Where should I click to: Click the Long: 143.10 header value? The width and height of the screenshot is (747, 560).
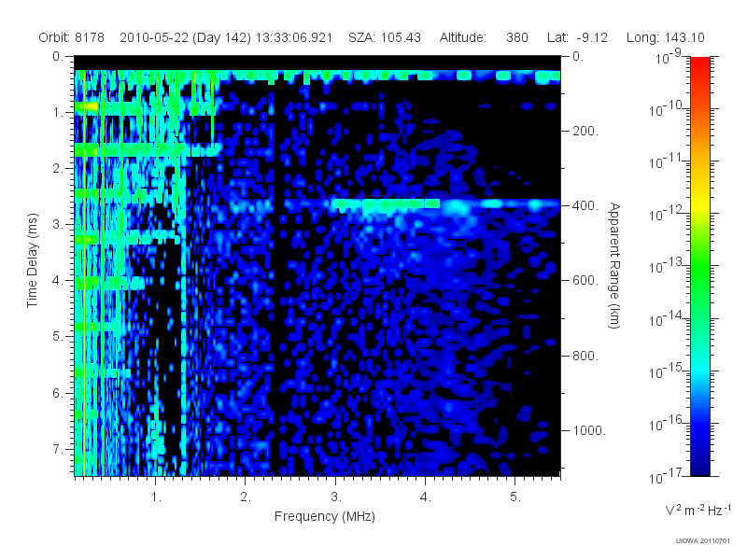tap(665, 37)
